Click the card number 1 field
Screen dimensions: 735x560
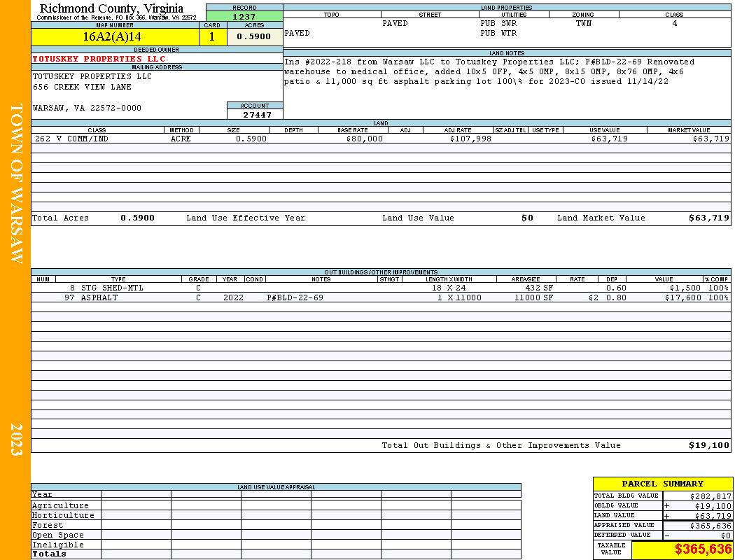[x=212, y=36]
